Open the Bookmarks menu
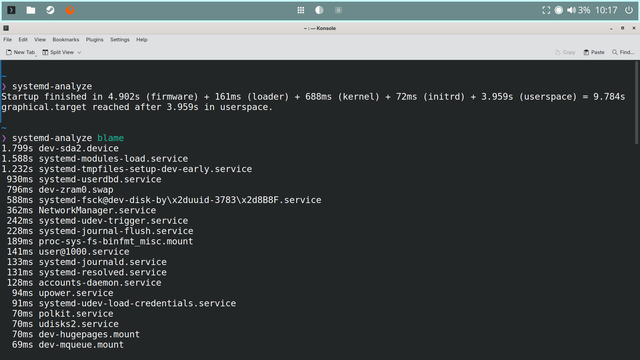Image resolution: width=640 pixels, height=360 pixels. [x=66, y=40]
